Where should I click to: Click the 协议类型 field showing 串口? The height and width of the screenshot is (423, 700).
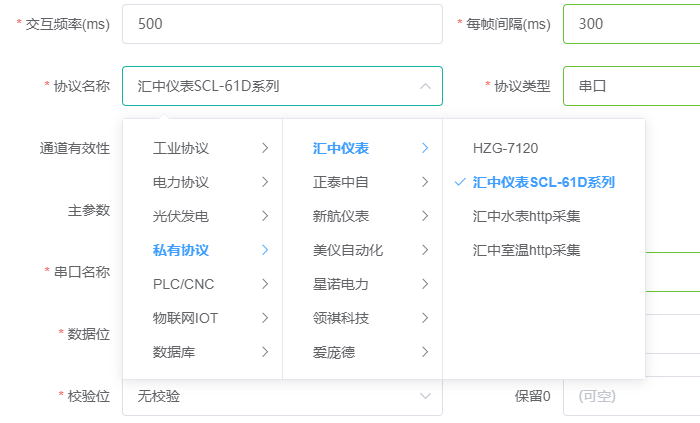coord(631,86)
